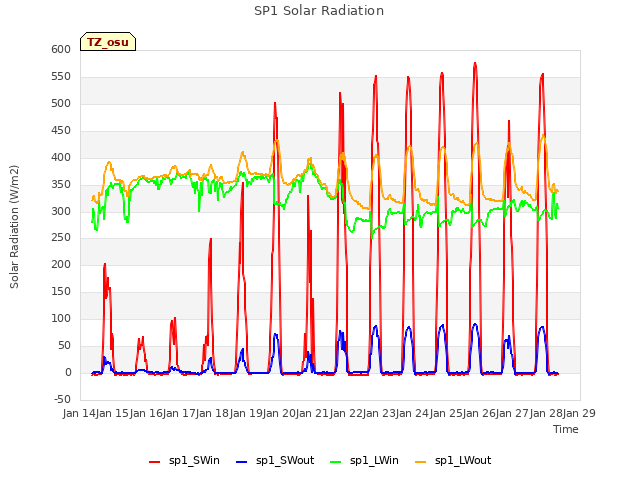The height and width of the screenshot is (480, 640).
Task: Click the TZ_osu annotation label
Action: tap(108, 42)
